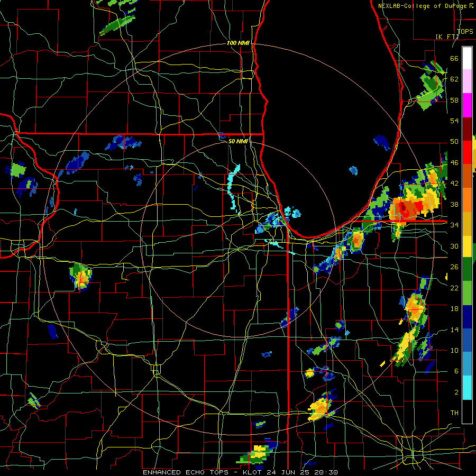Image resolution: width=476 pixels, height=476 pixels.
Task: Click legend value 54
Action: coord(454,121)
